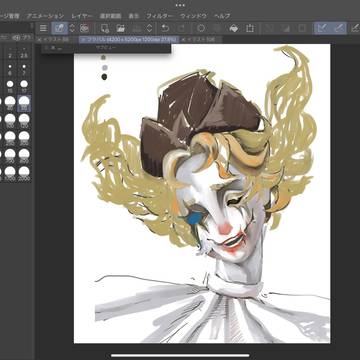Click the up-down arrows after the highlighted pen icon

(x=72, y=28)
